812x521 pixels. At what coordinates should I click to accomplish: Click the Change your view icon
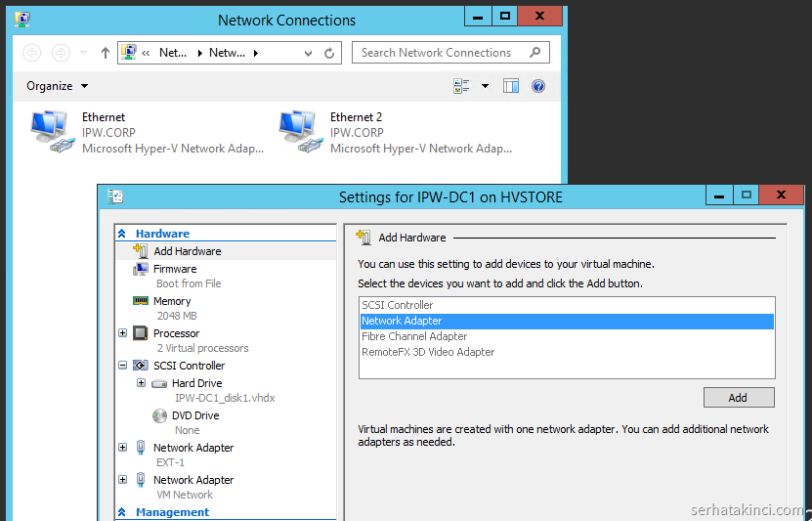pos(461,86)
